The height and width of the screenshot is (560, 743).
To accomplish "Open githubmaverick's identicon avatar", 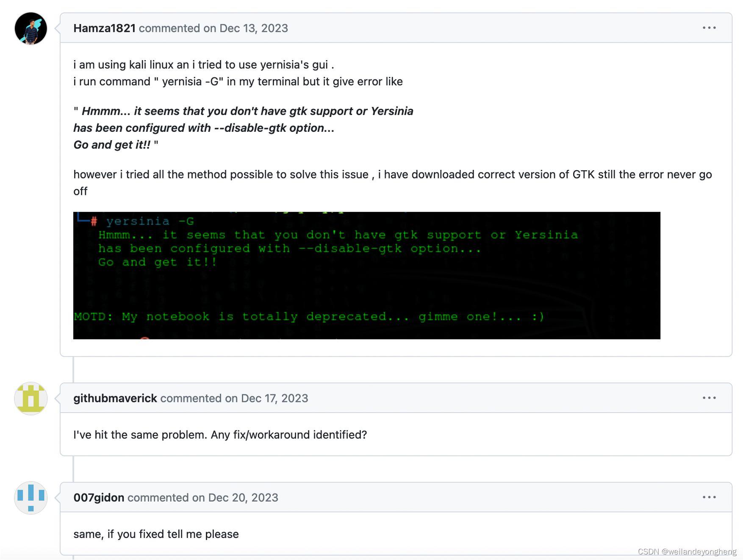I will pyautogui.click(x=31, y=399).
